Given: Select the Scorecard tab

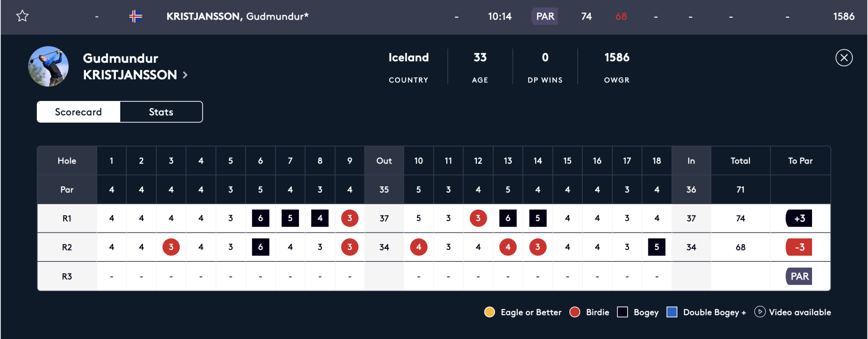Looking at the screenshot, I should click(79, 112).
